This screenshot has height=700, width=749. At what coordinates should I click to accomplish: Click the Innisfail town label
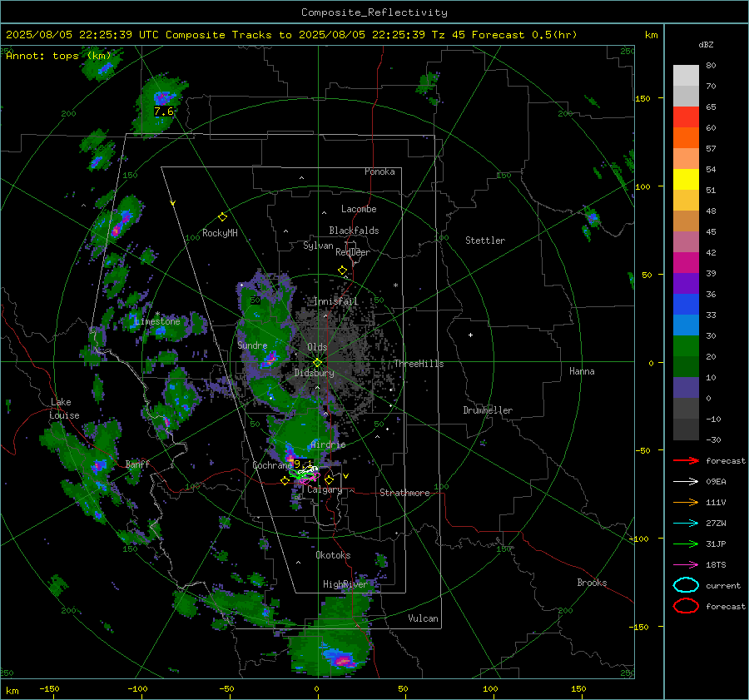click(336, 301)
